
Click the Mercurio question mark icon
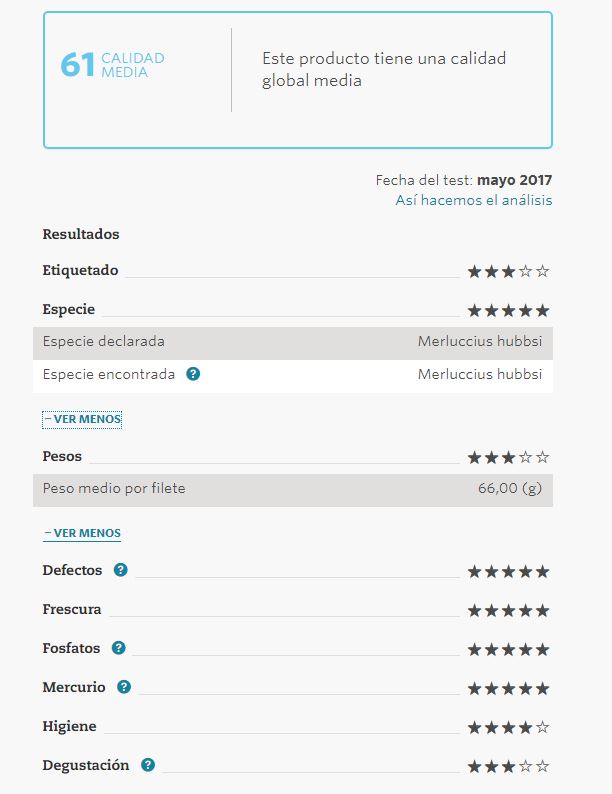point(124,687)
